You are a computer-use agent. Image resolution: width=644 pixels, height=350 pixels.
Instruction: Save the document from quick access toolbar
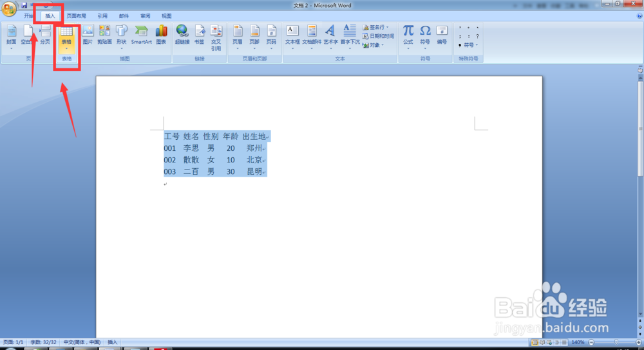[x=24, y=5]
